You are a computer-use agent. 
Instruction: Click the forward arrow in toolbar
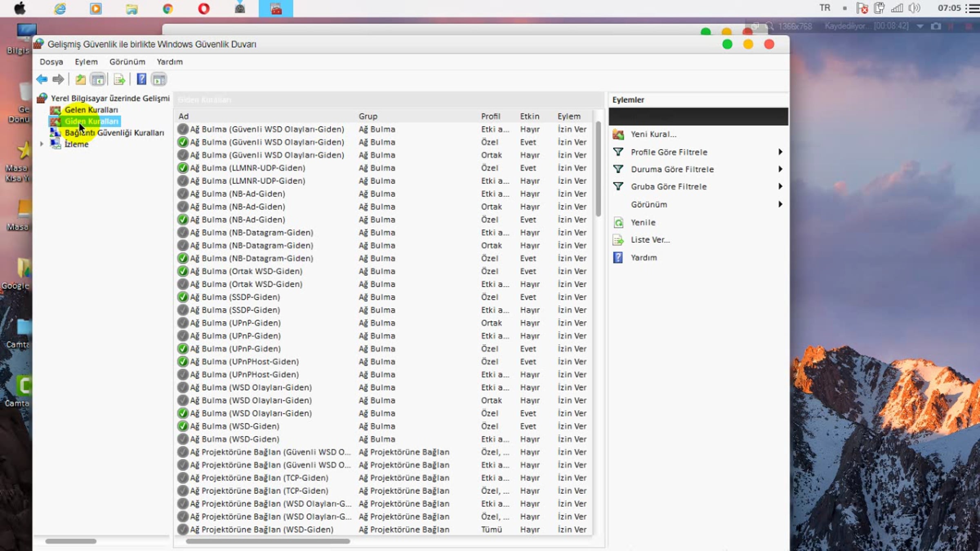point(58,79)
